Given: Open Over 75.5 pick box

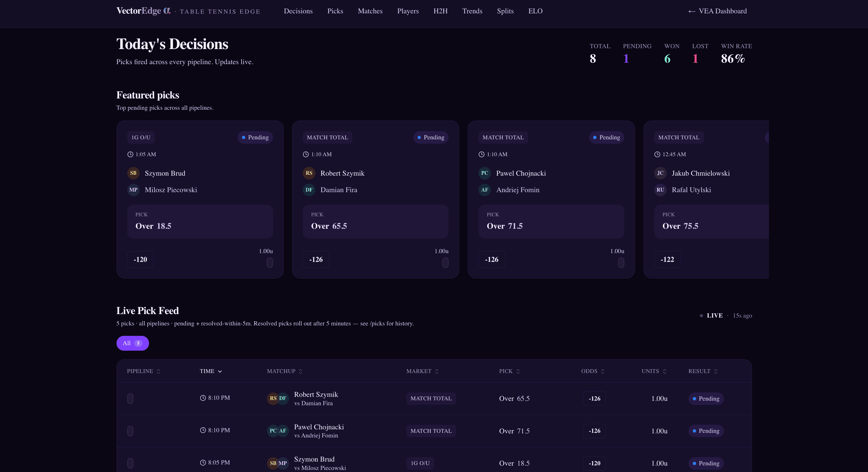Looking at the screenshot, I should [x=711, y=221].
